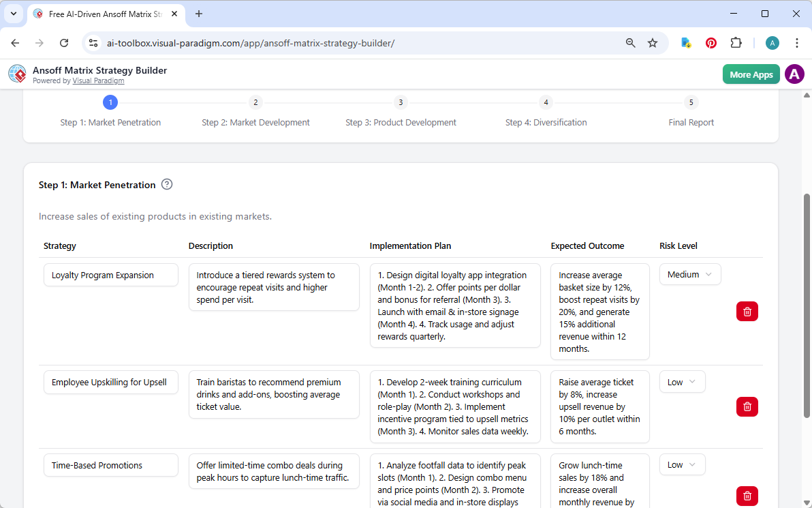
Task: Open help for Step 1: Market Penetration
Action: pos(167,184)
